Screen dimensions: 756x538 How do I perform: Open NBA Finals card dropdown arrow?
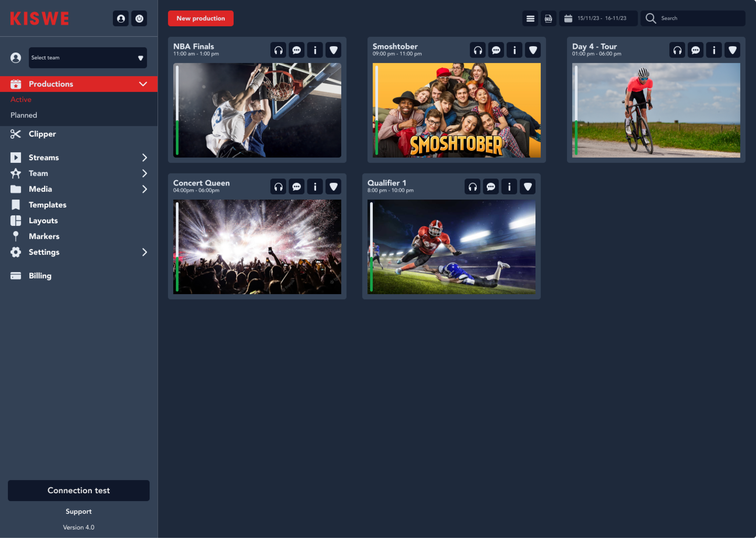(x=333, y=50)
